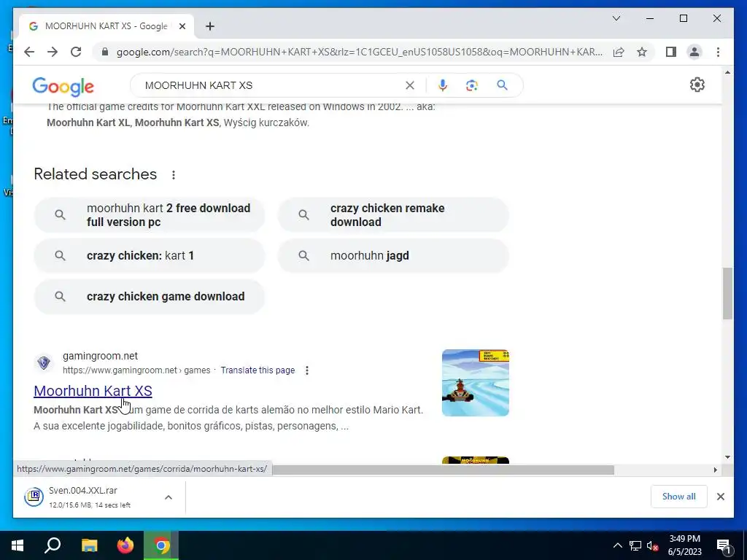Start voice search with microphone
The width and height of the screenshot is (747, 560).
[443, 85]
